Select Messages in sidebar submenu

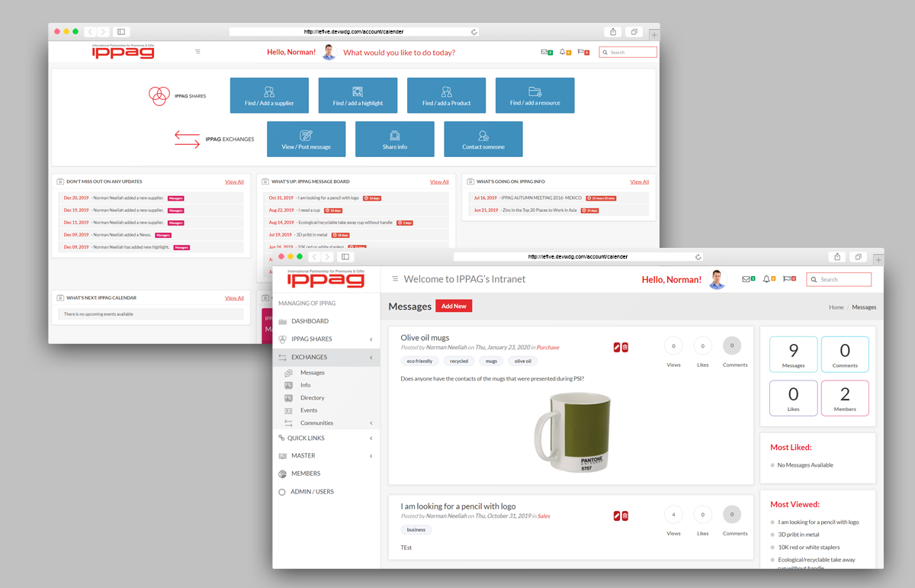[x=313, y=373]
